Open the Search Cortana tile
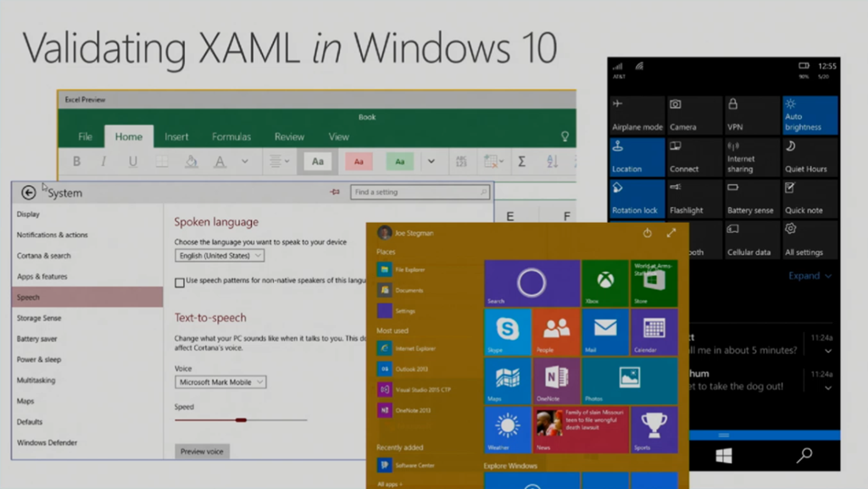Image resolution: width=868 pixels, height=489 pixels. [x=532, y=283]
